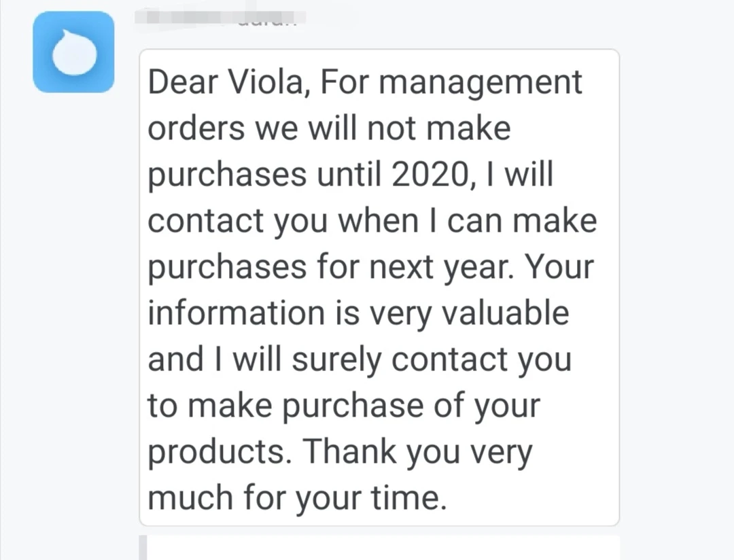
Task: Click the word "orders" in the message
Action: (196, 129)
